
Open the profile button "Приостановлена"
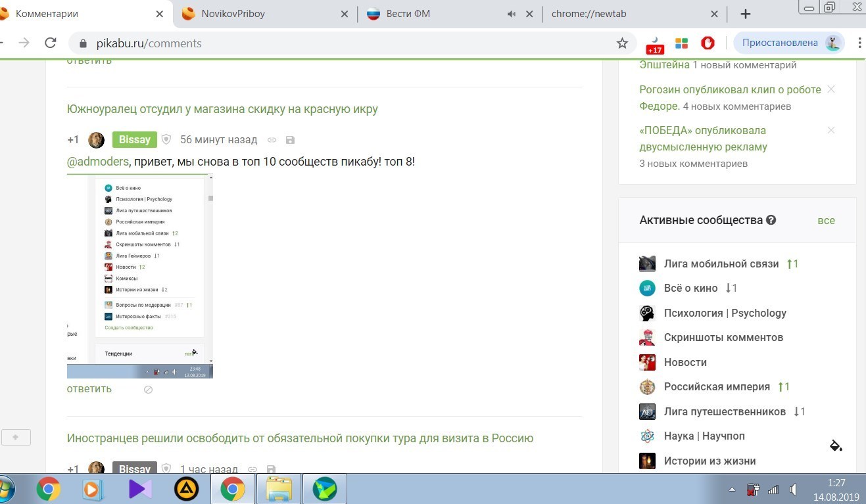tap(788, 43)
